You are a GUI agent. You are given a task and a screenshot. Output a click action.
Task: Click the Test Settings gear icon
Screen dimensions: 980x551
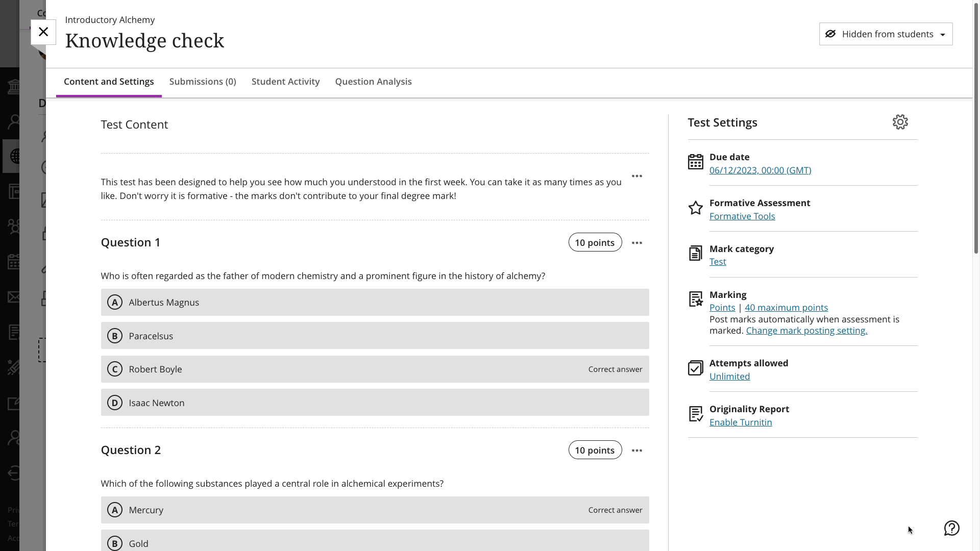[900, 121]
